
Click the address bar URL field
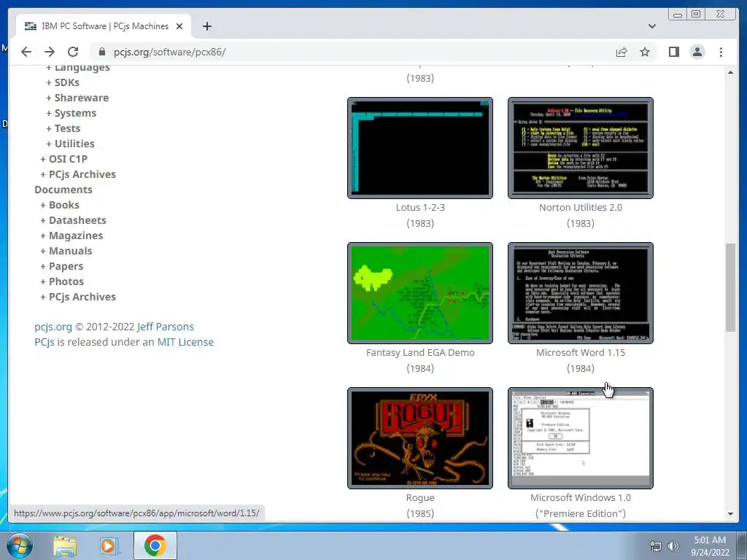pos(352,52)
